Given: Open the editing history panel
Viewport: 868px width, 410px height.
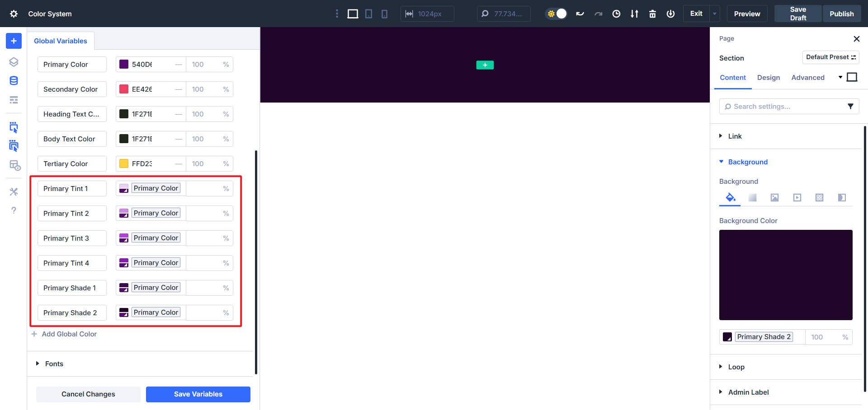Looking at the screenshot, I should click(x=616, y=14).
